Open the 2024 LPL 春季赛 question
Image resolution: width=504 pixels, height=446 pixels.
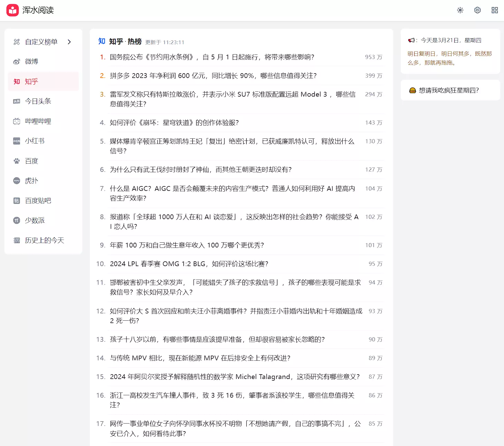click(189, 264)
